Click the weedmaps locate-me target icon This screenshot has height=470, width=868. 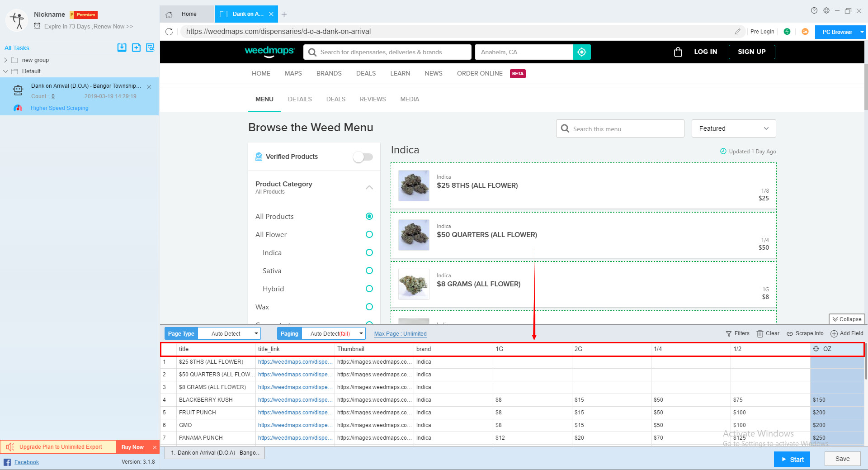582,52
